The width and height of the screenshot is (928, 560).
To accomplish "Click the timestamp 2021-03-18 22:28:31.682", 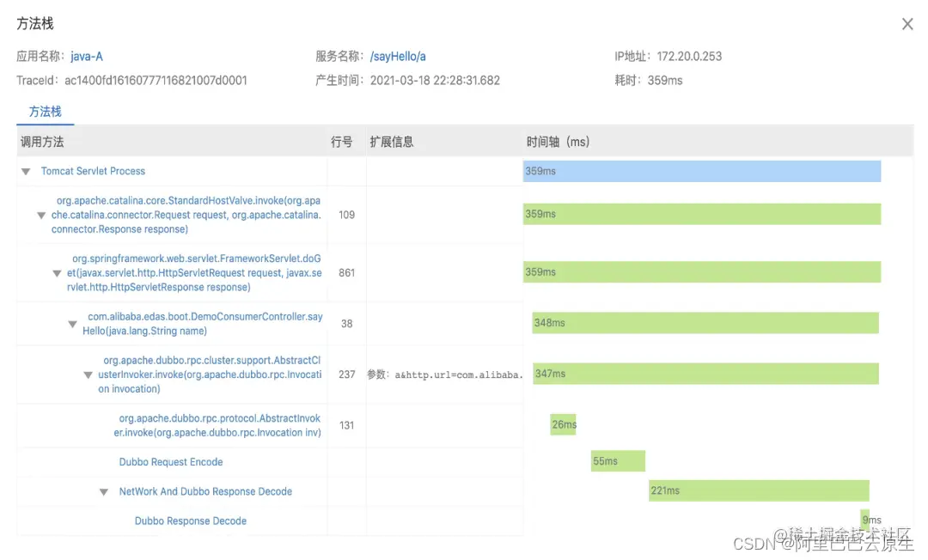I will [x=435, y=81].
